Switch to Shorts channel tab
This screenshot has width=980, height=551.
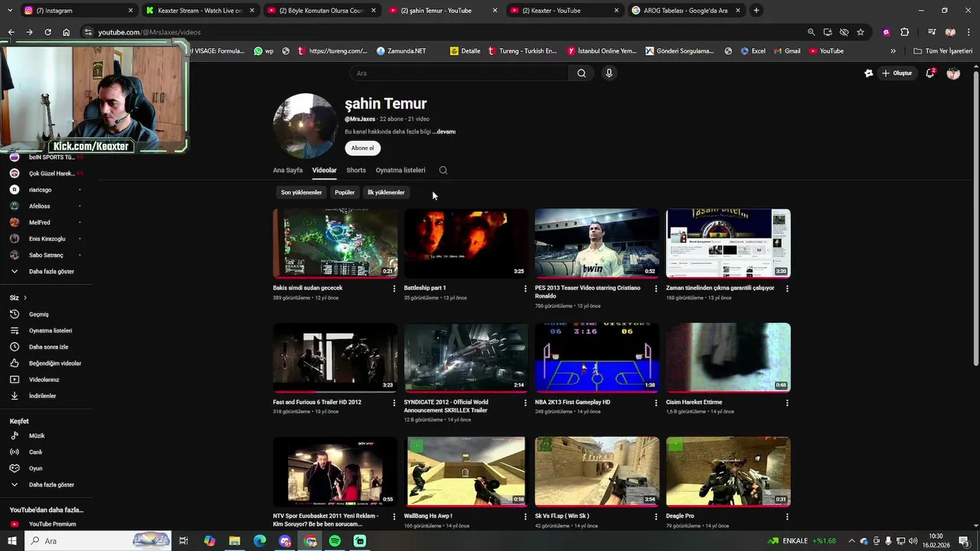pos(356,171)
